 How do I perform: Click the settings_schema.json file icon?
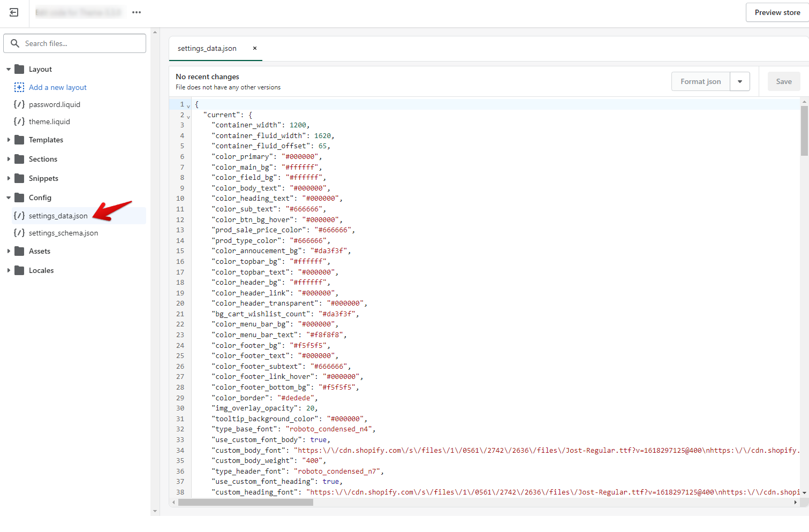19,233
